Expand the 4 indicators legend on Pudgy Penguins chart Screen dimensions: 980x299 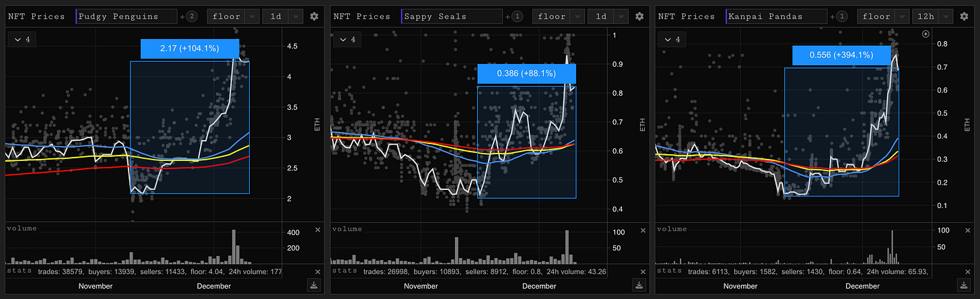point(22,40)
